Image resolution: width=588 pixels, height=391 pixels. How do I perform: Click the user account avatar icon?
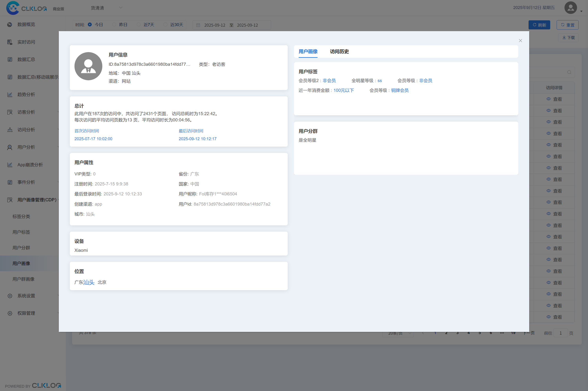pyautogui.click(x=571, y=8)
